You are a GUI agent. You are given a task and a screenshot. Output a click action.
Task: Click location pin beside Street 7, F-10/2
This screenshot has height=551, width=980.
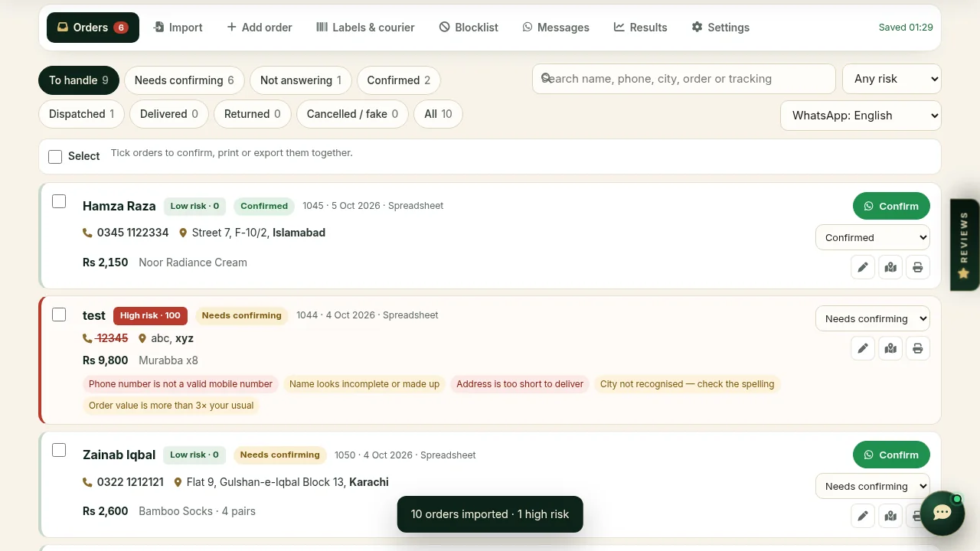click(x=183, y=233)
